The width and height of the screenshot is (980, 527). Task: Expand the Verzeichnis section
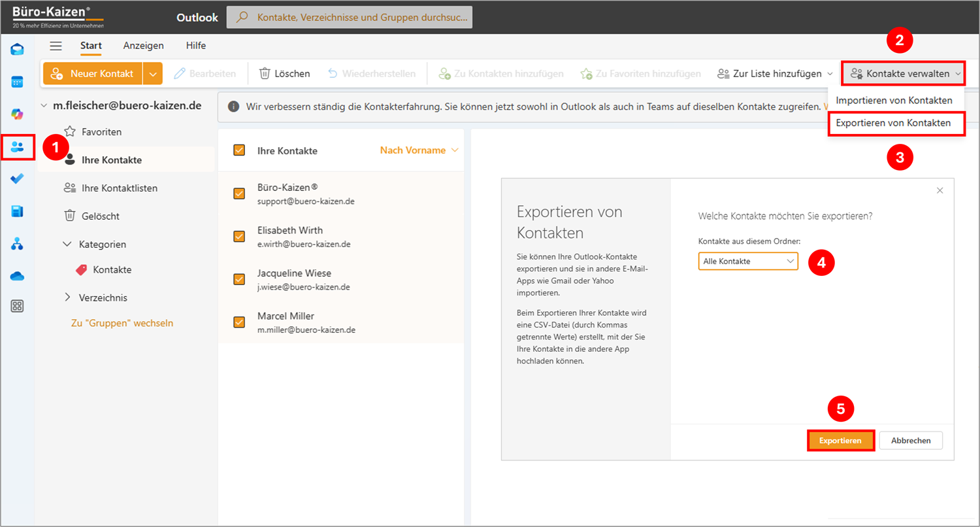coord(67,297)
